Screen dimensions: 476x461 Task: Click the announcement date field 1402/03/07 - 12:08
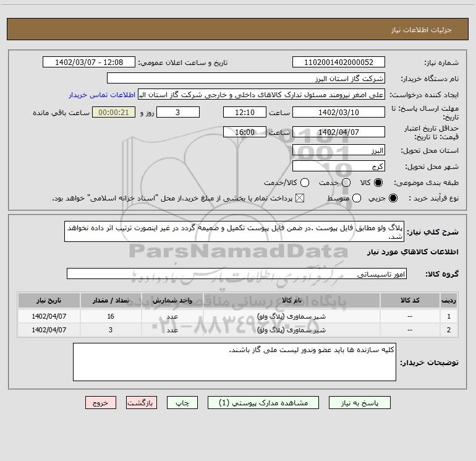pos(89,62)
